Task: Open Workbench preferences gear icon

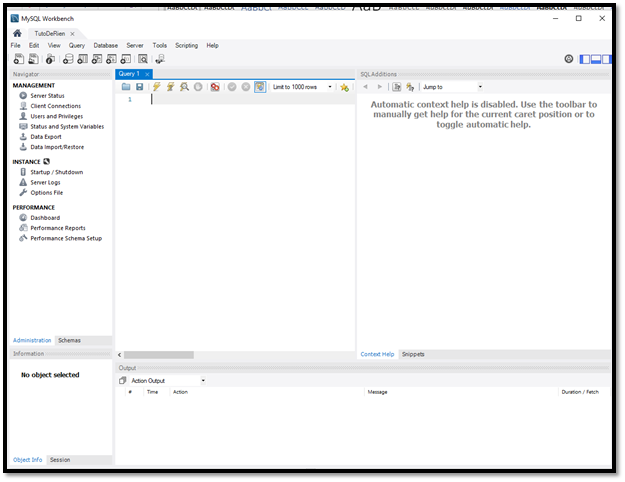Action: pos(569,59)
